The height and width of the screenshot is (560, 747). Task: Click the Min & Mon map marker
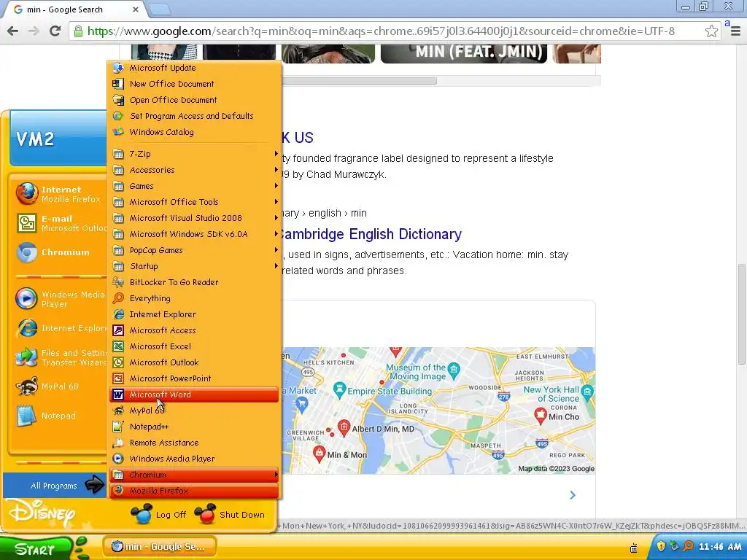coord(320,453)
